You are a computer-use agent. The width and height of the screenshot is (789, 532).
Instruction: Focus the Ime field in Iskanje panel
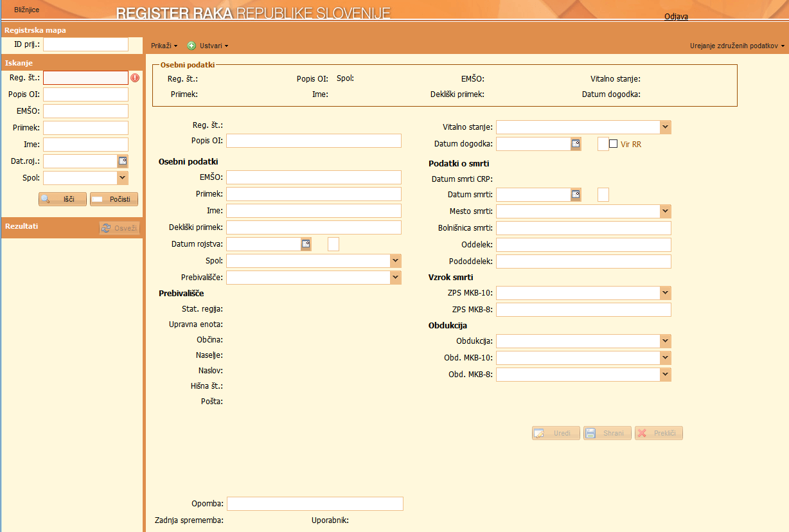pos(86,145)
